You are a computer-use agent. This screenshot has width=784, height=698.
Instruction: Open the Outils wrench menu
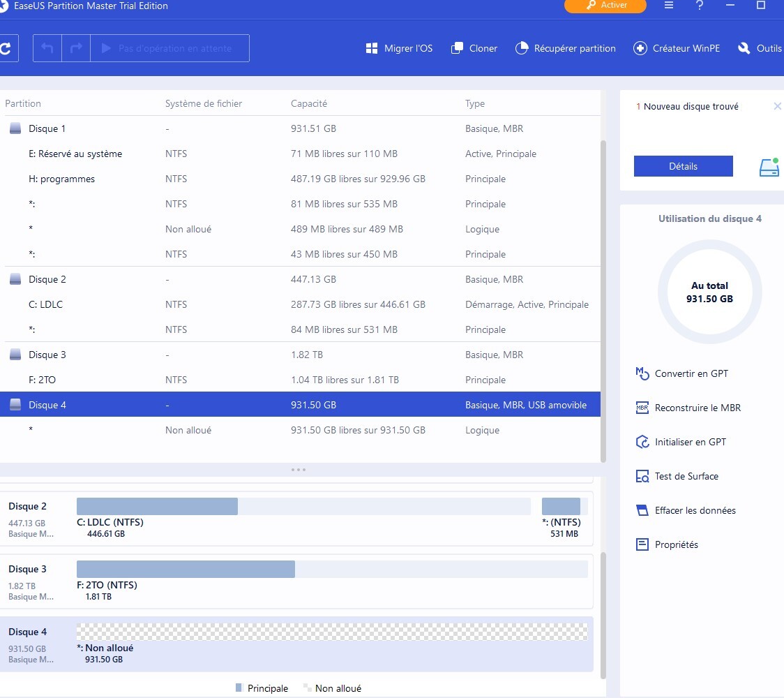(760, 48)
